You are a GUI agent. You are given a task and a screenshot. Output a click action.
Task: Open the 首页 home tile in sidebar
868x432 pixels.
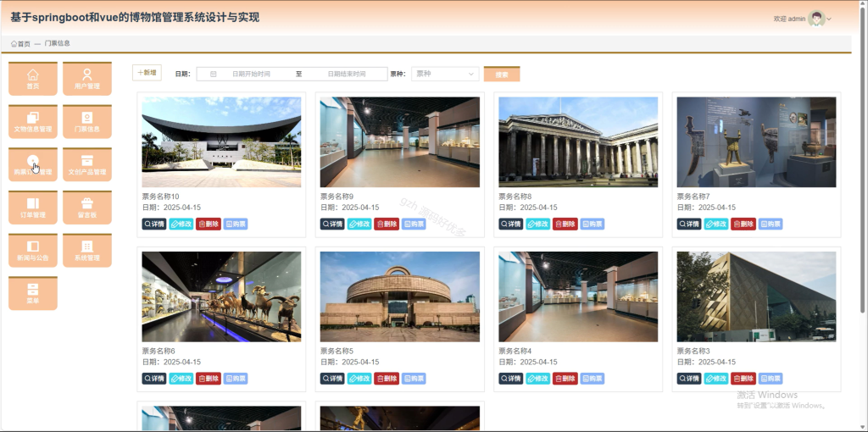33,79
